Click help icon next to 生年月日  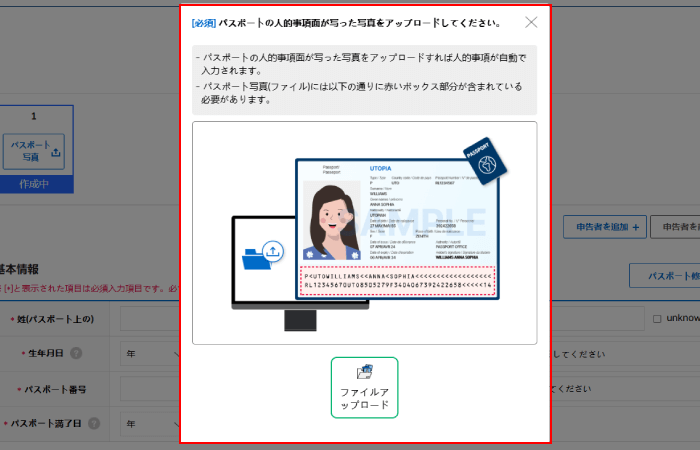tap(76, 354)
